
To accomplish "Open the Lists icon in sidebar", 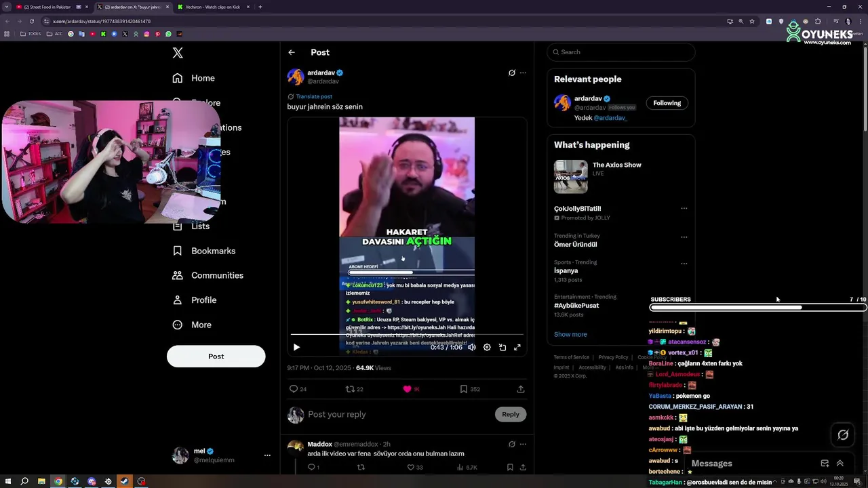I will click(178, 226).
